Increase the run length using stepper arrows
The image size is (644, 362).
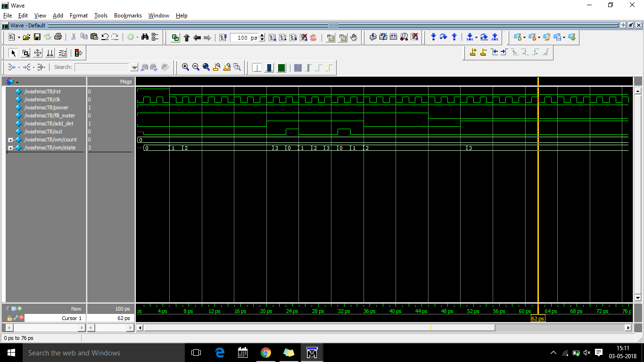coord(262,36)
